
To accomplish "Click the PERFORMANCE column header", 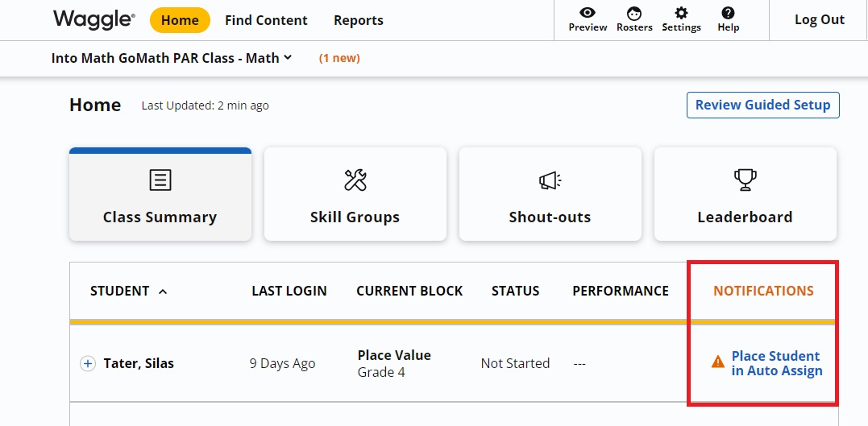I will tap(621, 291).
